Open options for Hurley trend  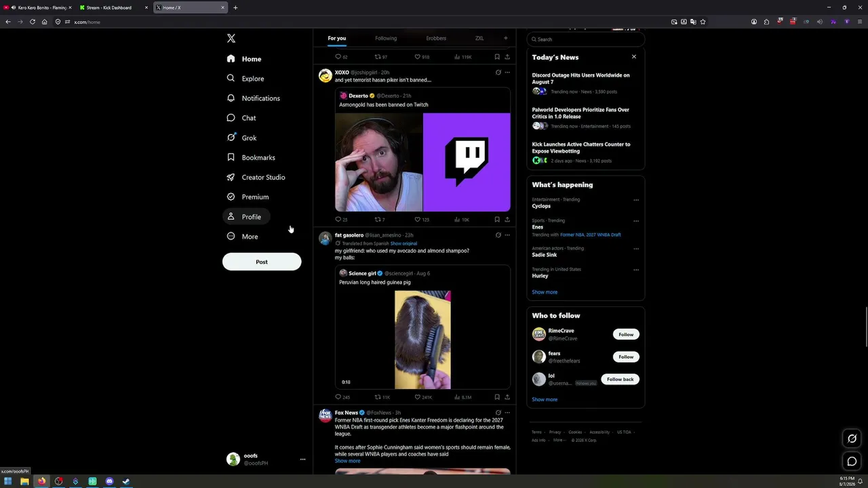click(636, 270)
